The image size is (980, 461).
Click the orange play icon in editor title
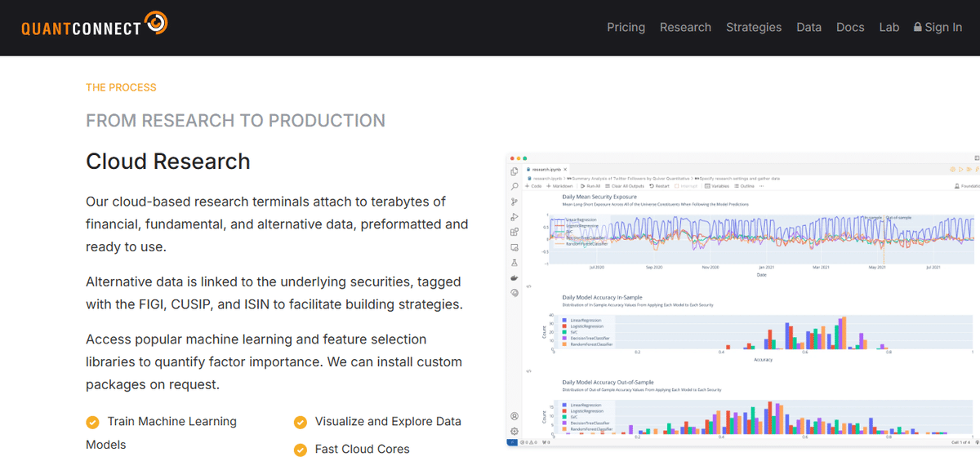click(x=961, y=169)
